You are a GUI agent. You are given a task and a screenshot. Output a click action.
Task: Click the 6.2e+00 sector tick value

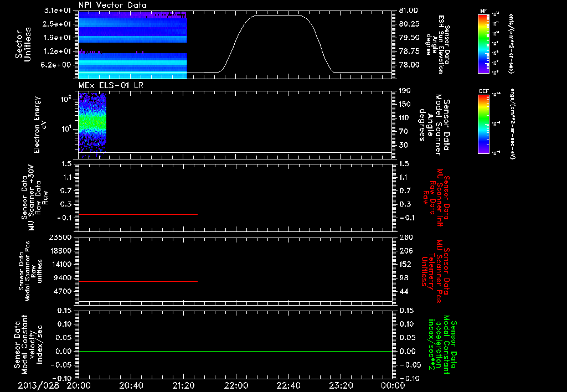coord(56,65)
